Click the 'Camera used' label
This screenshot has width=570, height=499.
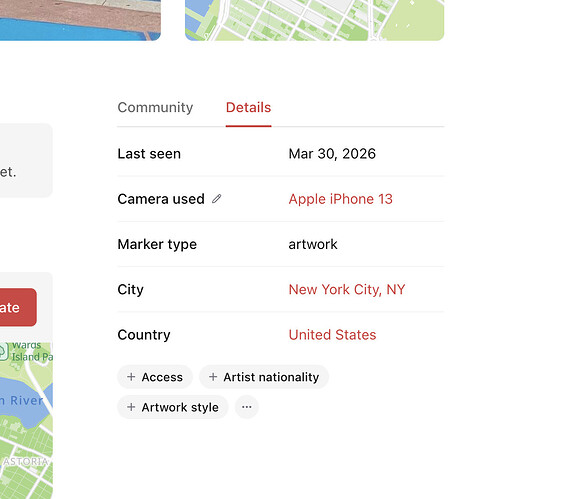tap(161, 199)
